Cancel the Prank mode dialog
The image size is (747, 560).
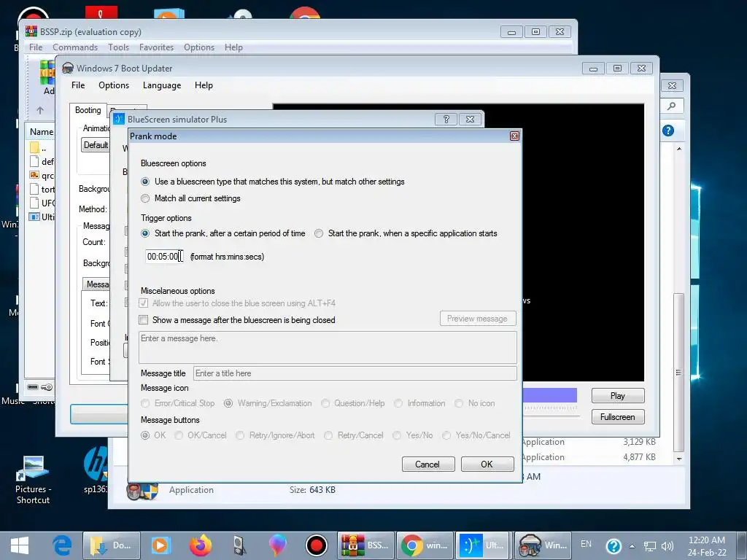coord(428,464)
